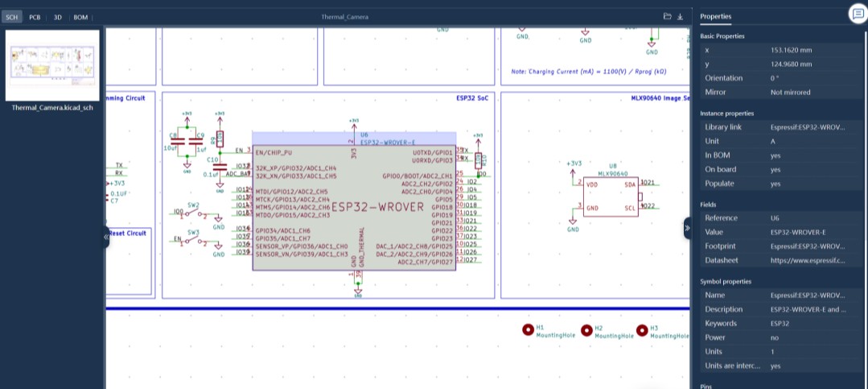
Task: Open the chat comment bubble icon
Action: coord(858,14)
